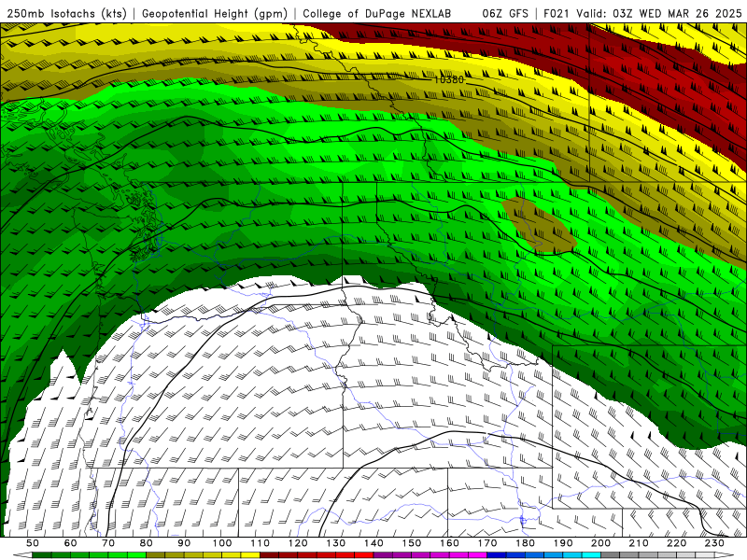747x560 pixels.
Task: Click the left arrow end of color scale
Action: 22,555
